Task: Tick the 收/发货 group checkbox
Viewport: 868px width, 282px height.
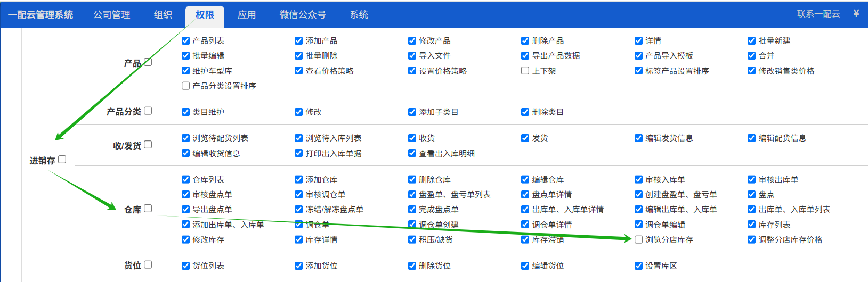Action: [148, 145]
